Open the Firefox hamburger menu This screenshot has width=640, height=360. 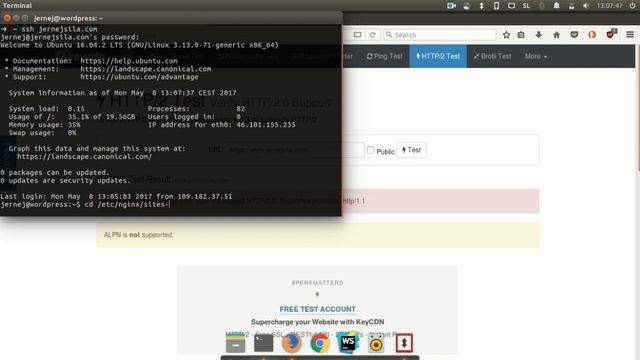pyautogui.click(x=630, y=35)
